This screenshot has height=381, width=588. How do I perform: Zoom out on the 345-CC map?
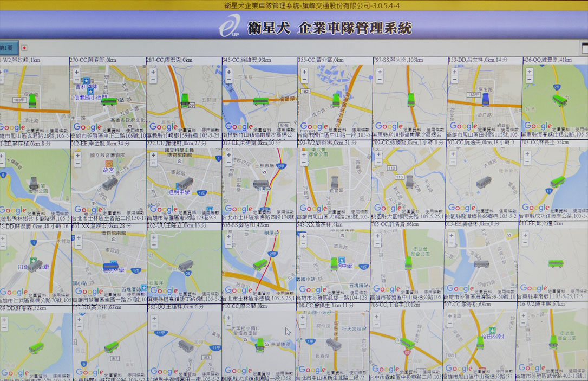229,80
